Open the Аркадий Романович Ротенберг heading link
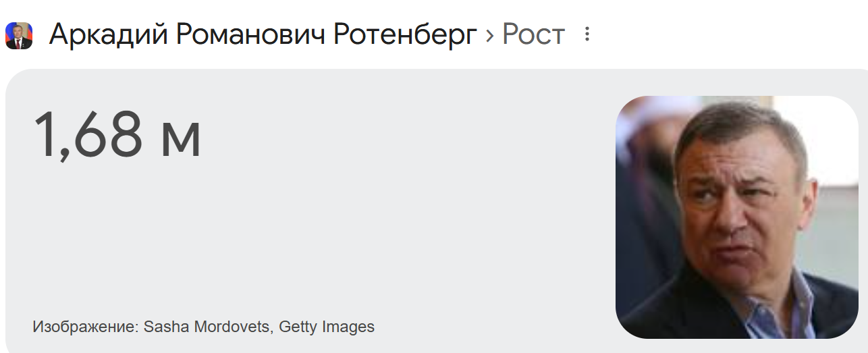The height and width of the screenshot is (353, 868). (263, 35)
